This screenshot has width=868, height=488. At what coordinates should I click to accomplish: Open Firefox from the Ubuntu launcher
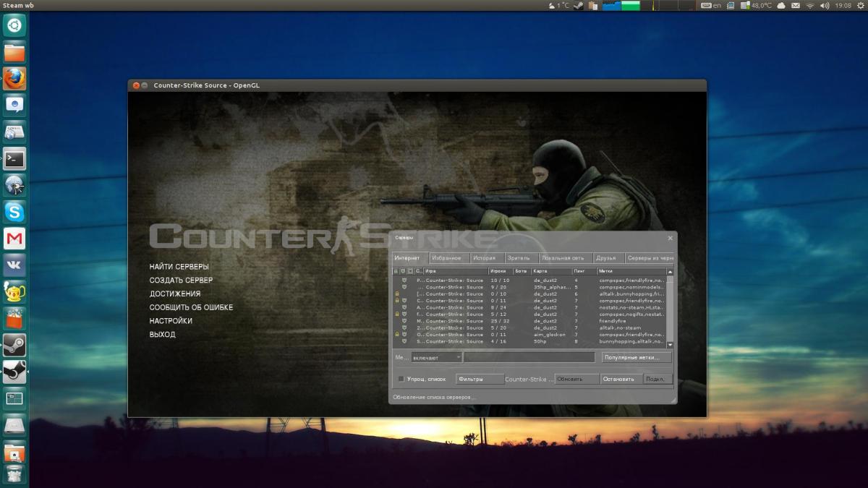click(14, 78)
